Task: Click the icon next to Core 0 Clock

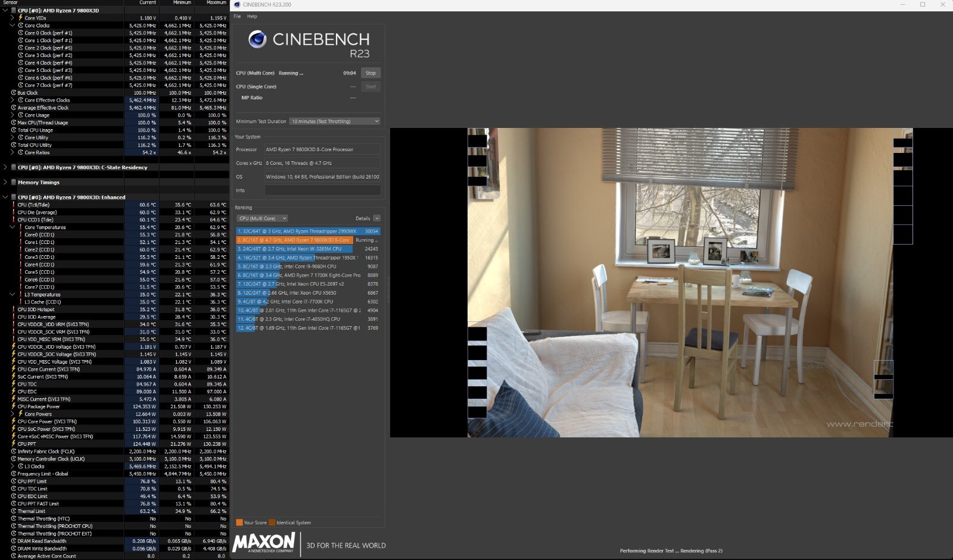Action: tap(20, 33)
